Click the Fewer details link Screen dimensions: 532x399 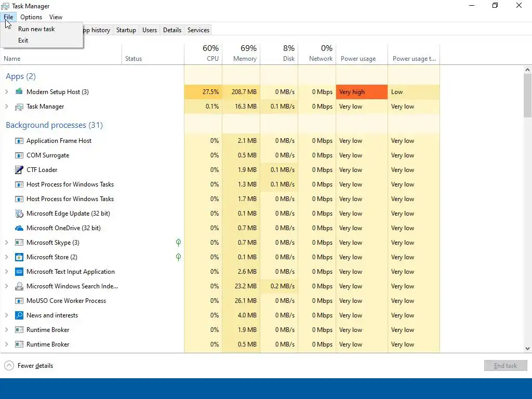click(35, 366)
